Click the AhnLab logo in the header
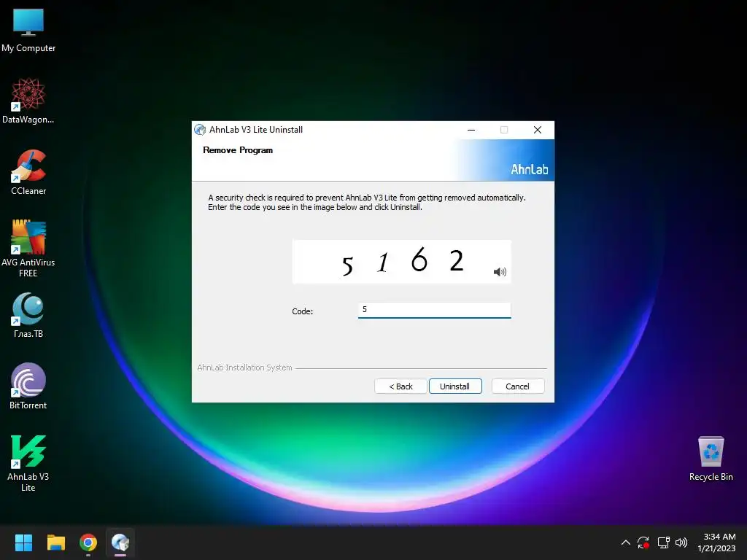This screenshot has height=560, width=747. point(530,169)
